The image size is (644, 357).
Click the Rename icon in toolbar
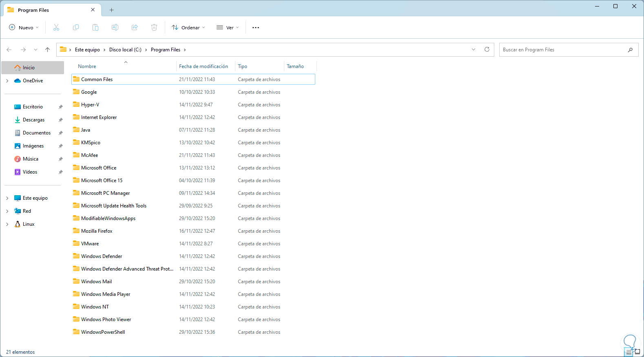point(115,27)
